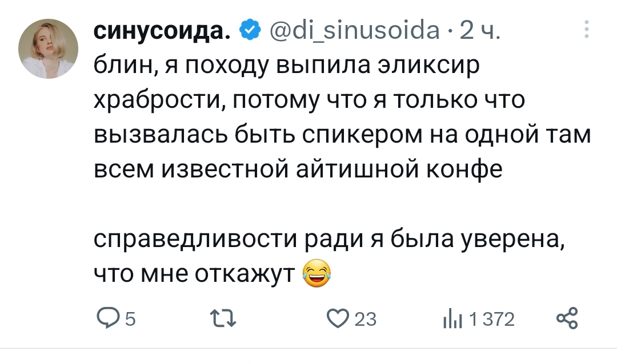
Task: Tap the share icon on the tweet
Action: (x=567, y=318)
